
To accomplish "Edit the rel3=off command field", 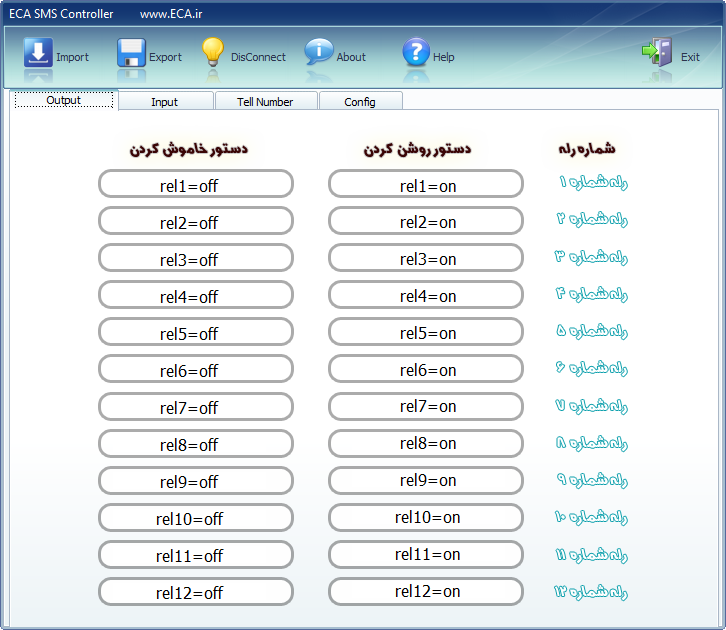I will 195,258.
